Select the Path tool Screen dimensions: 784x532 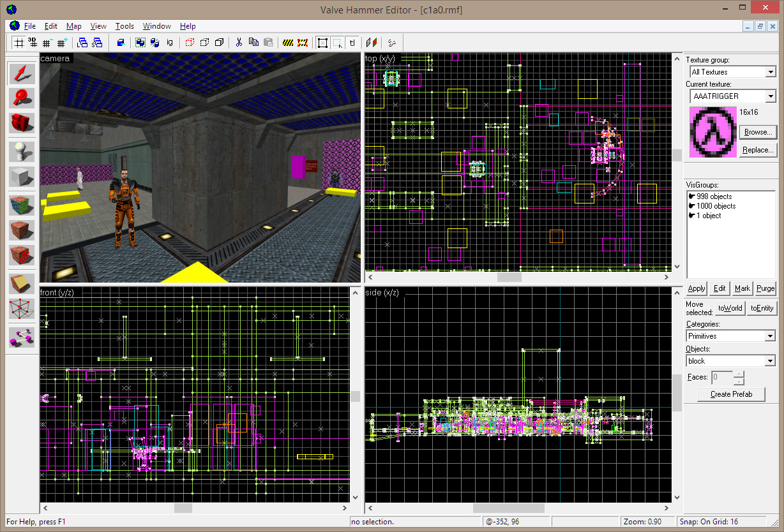pyautogui.click(x=22, y=337)
